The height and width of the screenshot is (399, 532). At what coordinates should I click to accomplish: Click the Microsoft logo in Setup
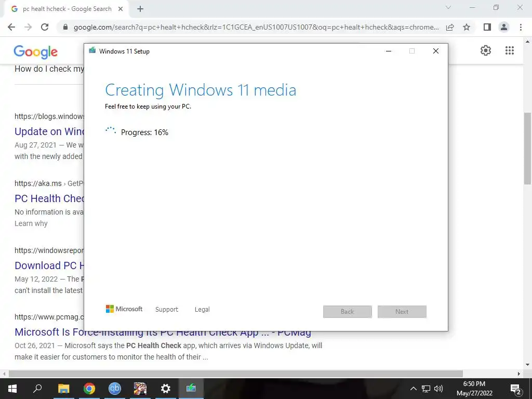pos(124,309)
